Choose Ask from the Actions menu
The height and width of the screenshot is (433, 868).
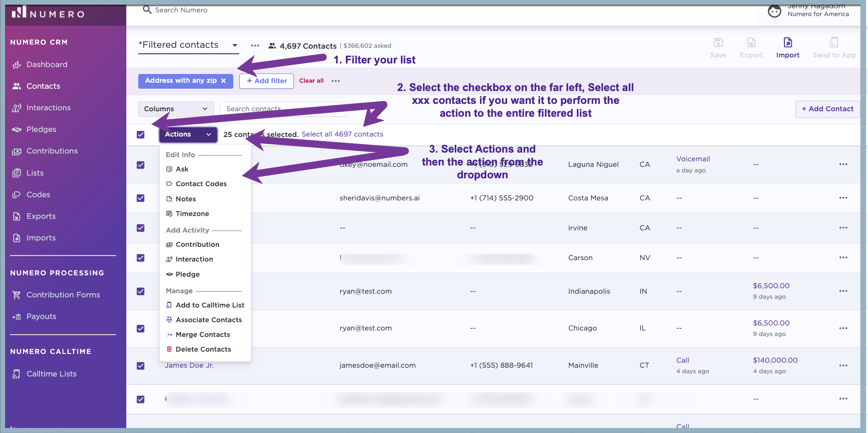[182, 169]
